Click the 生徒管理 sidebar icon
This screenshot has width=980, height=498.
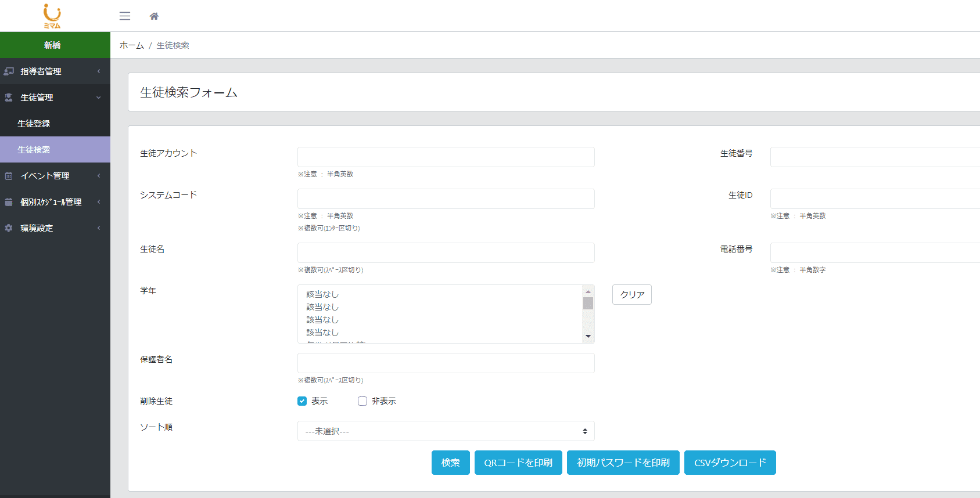pos(9,98)
